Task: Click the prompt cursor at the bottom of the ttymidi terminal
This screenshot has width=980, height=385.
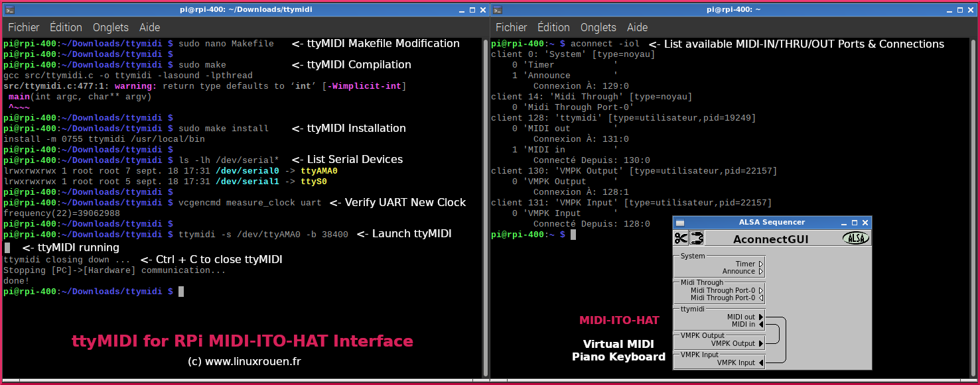Action: point(181,292)
